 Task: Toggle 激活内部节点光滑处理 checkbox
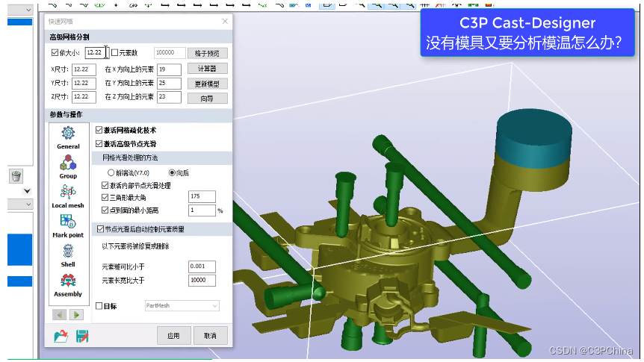(x=105, y=186)
